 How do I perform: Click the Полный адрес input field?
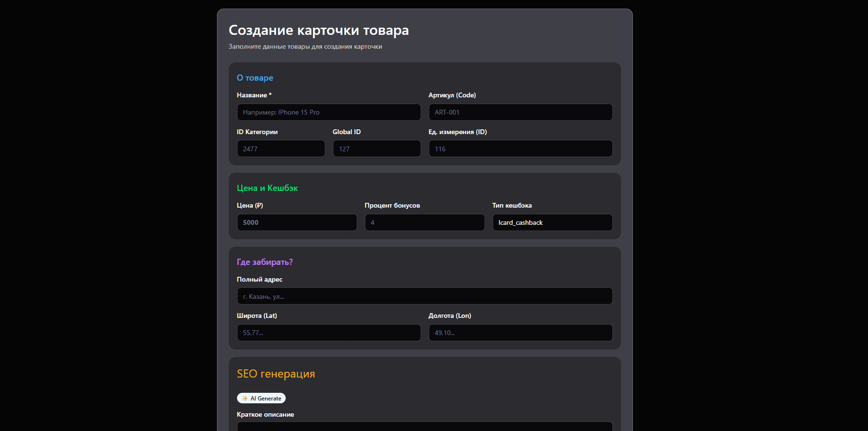424,296
